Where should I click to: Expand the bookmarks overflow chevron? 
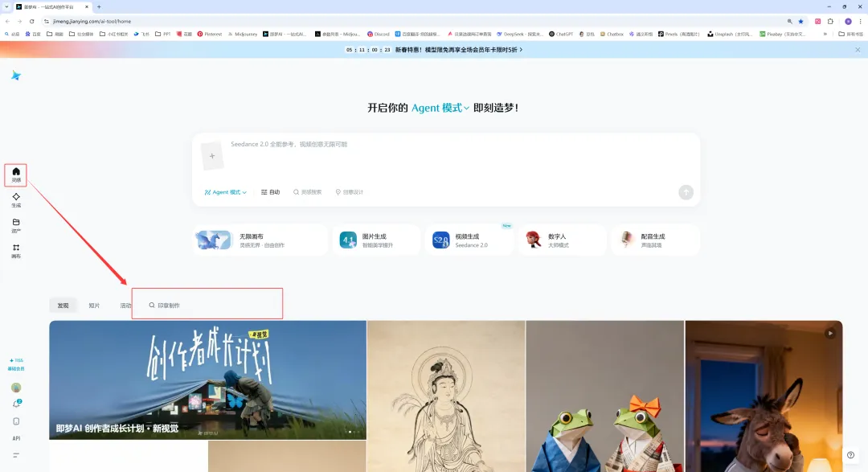825,35
